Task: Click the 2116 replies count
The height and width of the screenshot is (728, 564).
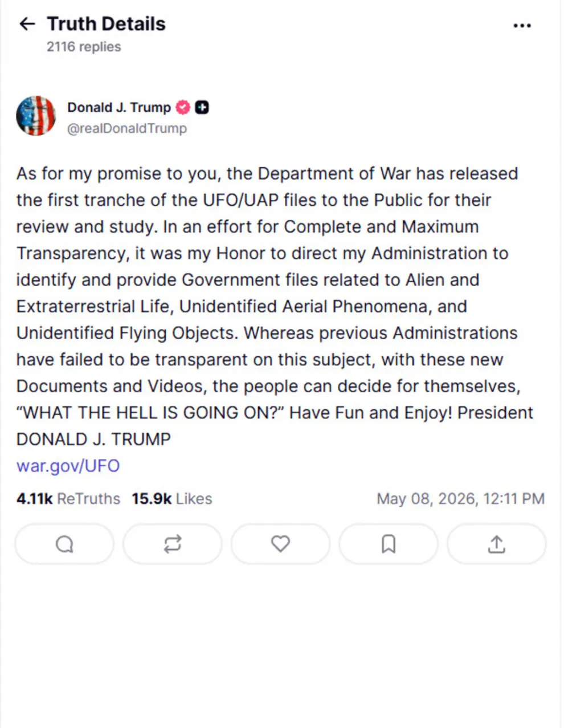Action: [x=84, y=47]
